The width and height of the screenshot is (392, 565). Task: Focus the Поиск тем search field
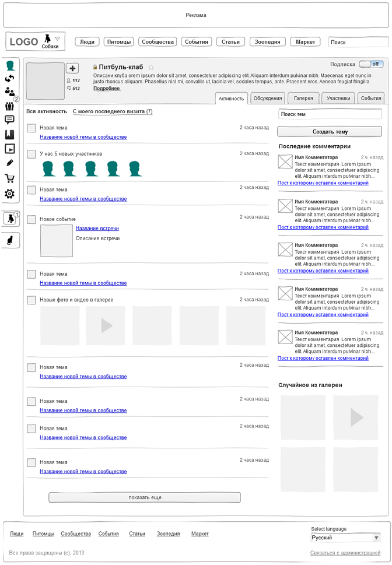point(330,114)
